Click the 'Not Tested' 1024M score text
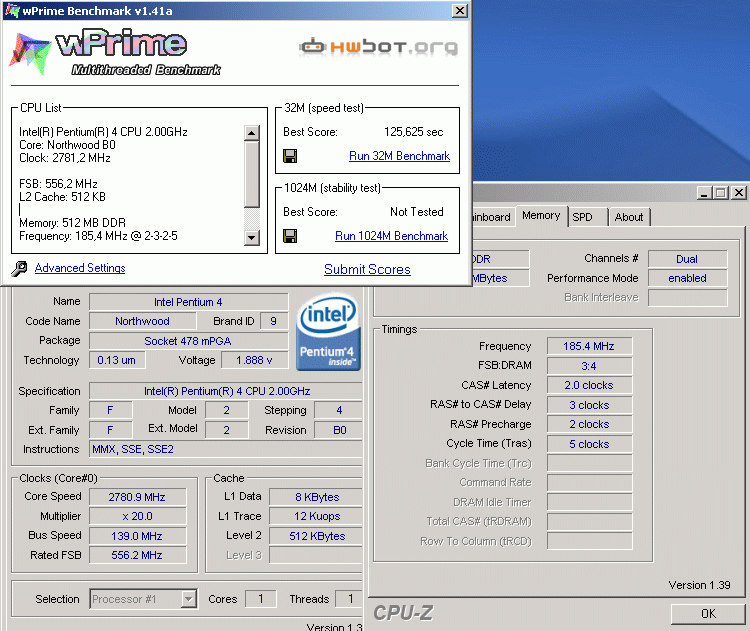Screen dimensions: 750x631 [x=417, y=212]
